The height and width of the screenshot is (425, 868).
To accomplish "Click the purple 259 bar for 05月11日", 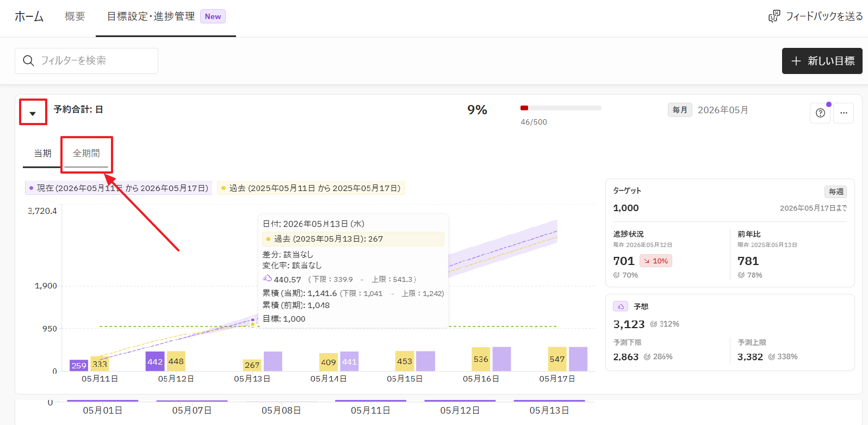I will (79, 365).
